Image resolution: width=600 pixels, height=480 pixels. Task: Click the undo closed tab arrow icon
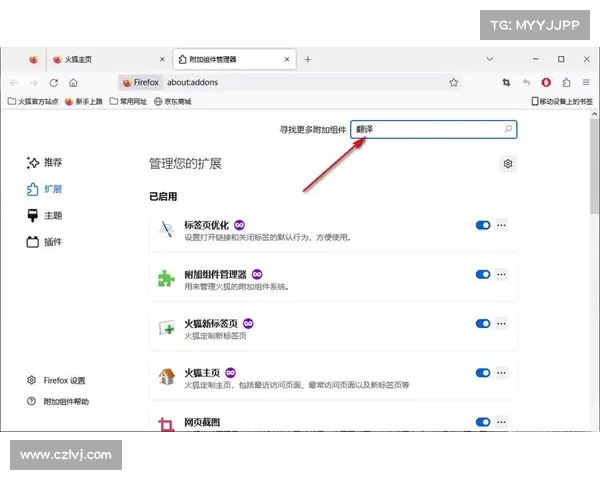(527, 82)
